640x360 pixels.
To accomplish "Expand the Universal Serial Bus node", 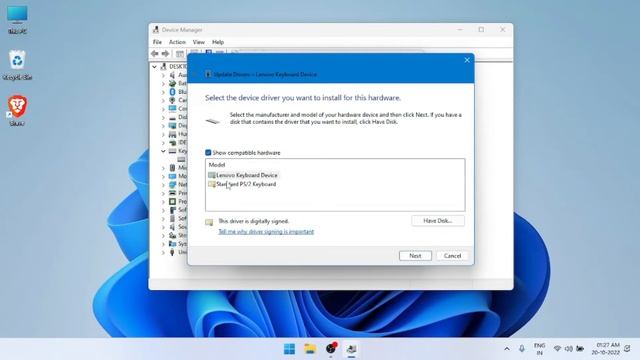I will 163,253.
